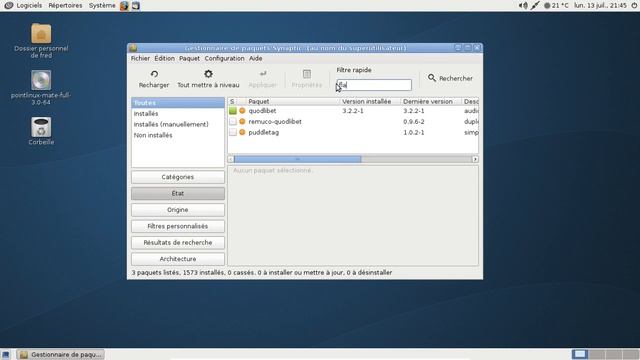The image size is (640, 360).
Task: Sort by Version installée column header
Action: (x=369, y=101)
